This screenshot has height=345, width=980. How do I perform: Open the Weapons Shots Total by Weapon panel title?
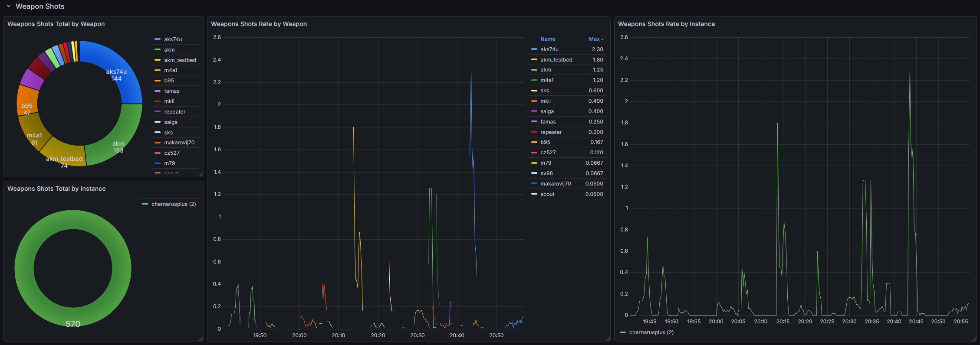pyautogui.click(x=56, y=24)
